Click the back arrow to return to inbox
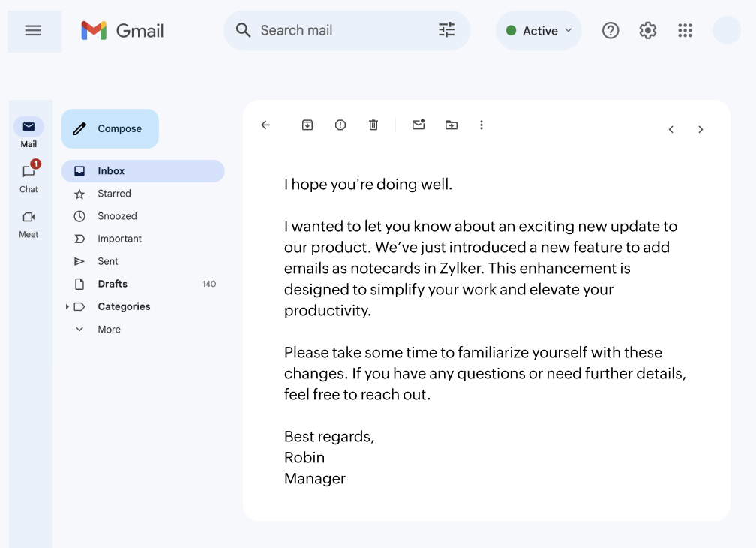 (265, 125)
